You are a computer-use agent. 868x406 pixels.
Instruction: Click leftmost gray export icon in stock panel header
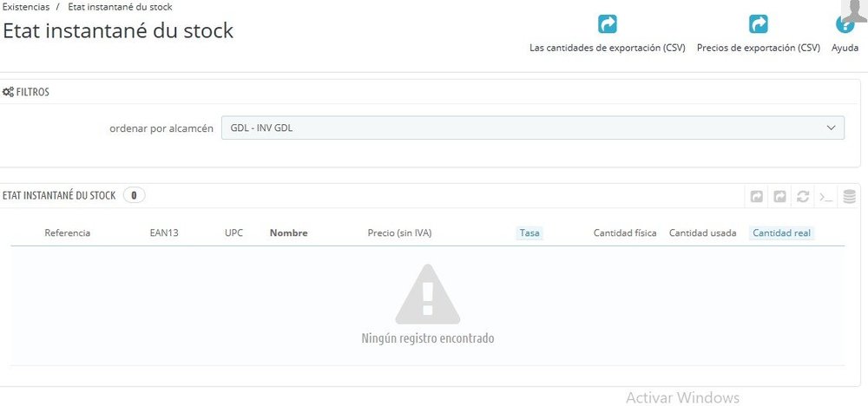pyautogui.click(x=756, y=196)
